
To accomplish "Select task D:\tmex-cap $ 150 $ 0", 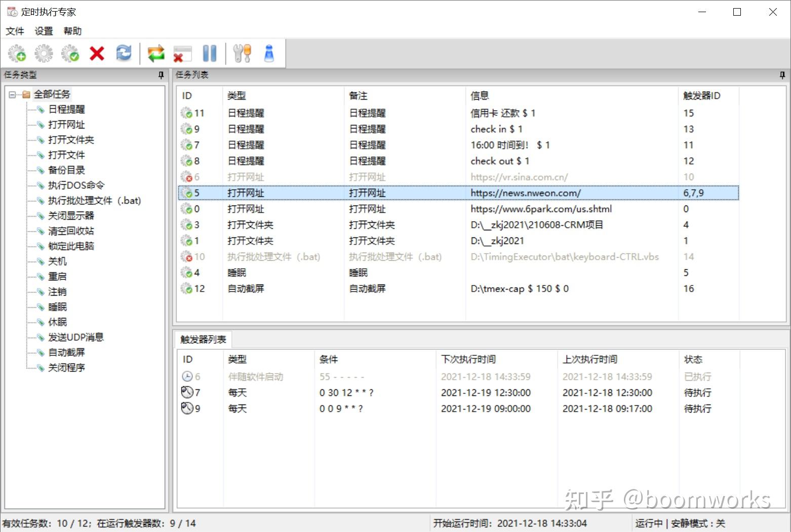I will point(458,289).
